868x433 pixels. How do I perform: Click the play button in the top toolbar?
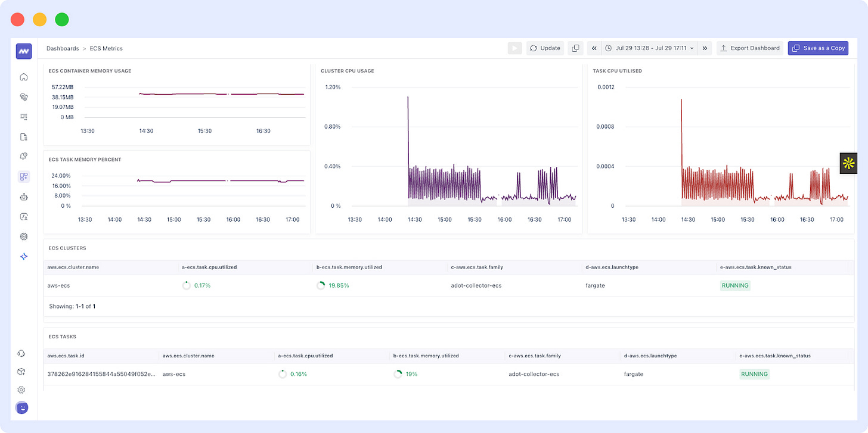(x=515, y=48)
